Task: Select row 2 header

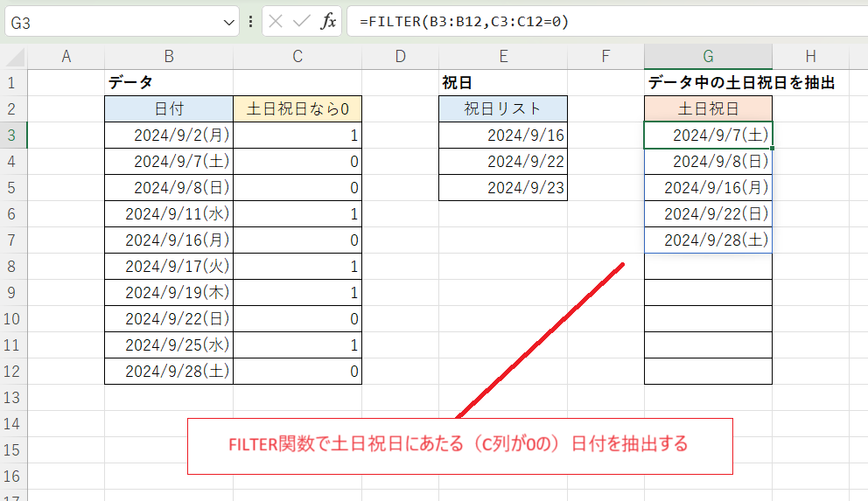Action: (x=13, y=109)
